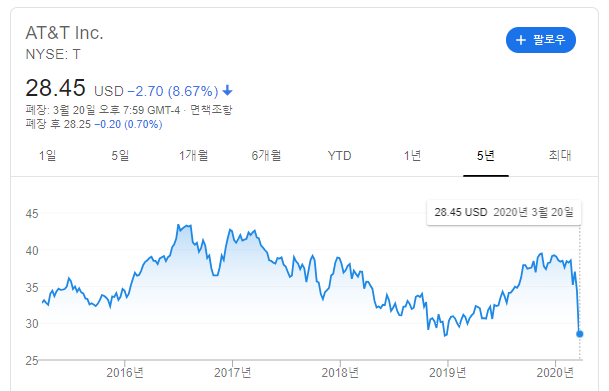Click the 2016년 x-axis label

[125, 373]
